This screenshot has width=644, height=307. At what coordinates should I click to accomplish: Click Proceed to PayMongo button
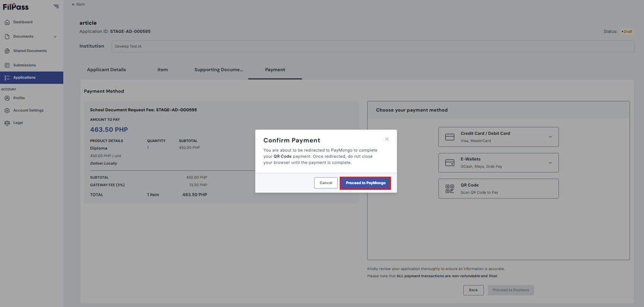pyautogui.click(x=365, y=183)
